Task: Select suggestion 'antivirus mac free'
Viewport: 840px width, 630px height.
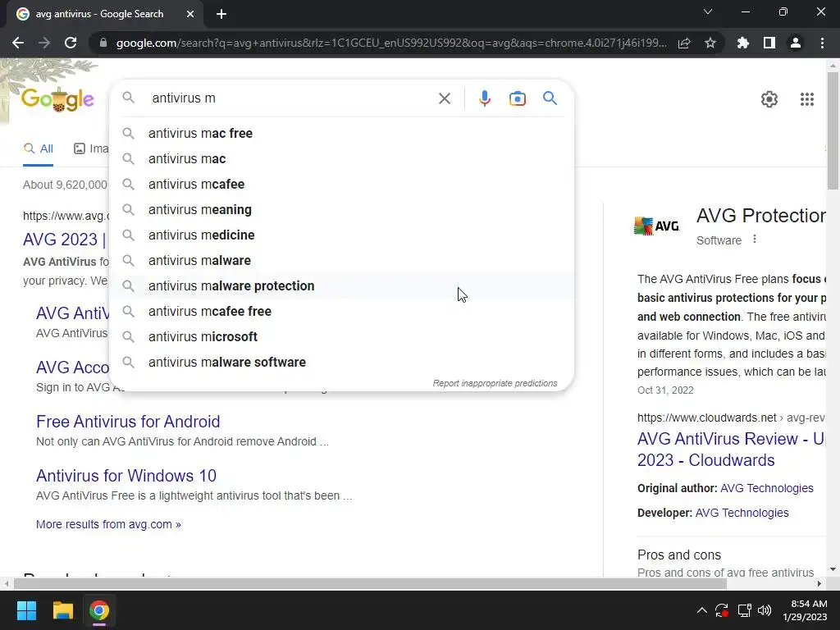Action: tap(341, 134)
